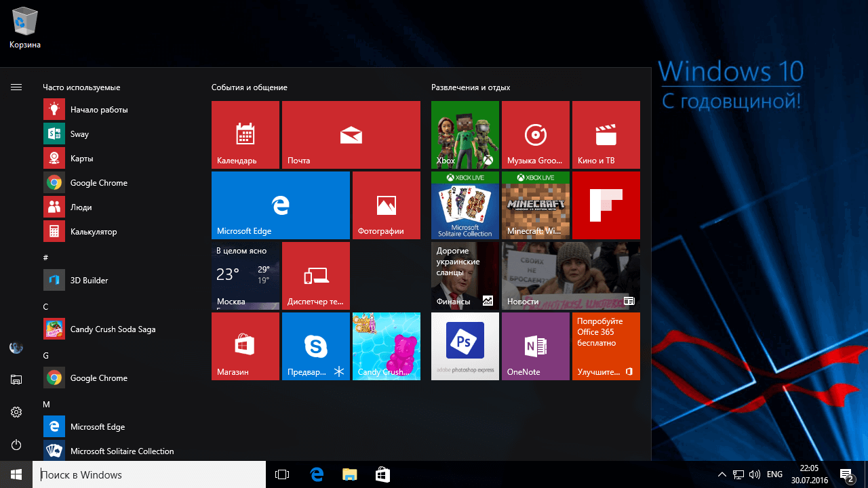Click the Power button in Start
868x488 pixels.
pyautogui.click(x=16, y=445)
